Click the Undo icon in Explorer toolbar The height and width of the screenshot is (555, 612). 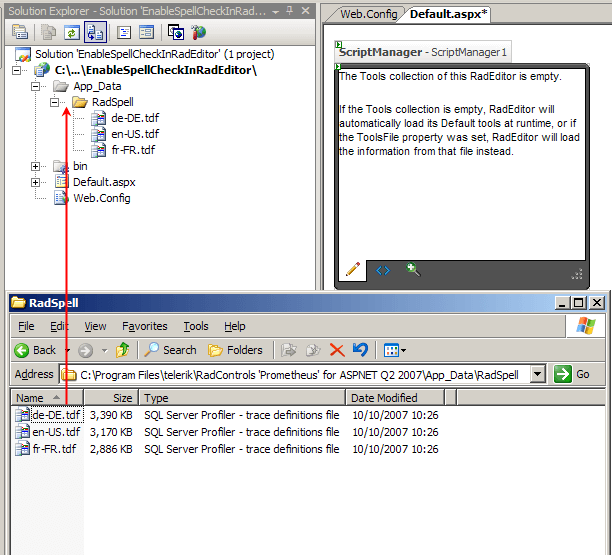(360, 350)
